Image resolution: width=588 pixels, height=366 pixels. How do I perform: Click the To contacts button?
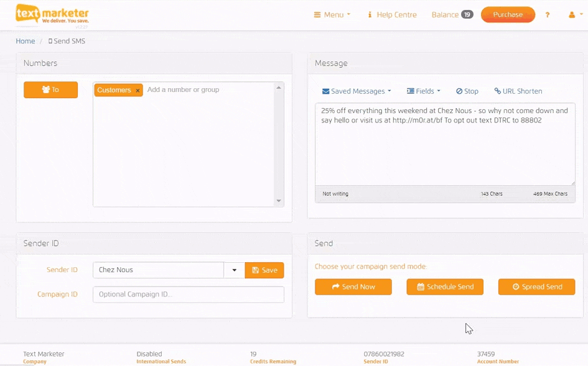point(50,90)
